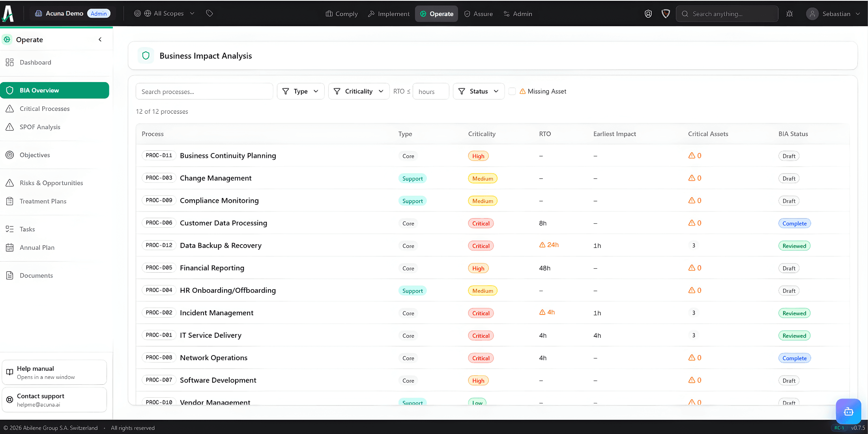
Task: Switch to the Comply tab
Action: [x=342, y=14]
